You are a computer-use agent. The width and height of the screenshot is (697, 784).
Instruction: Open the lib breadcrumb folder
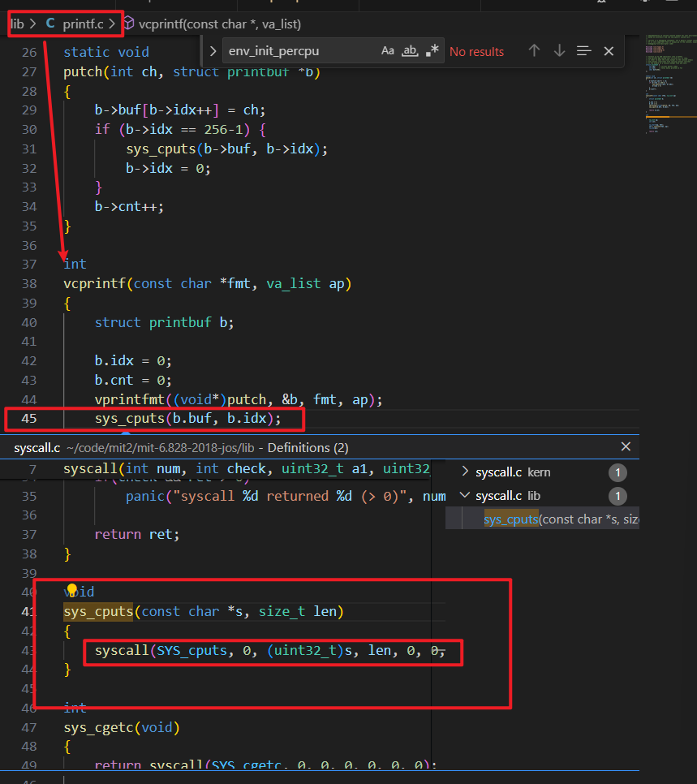point(16,24)
